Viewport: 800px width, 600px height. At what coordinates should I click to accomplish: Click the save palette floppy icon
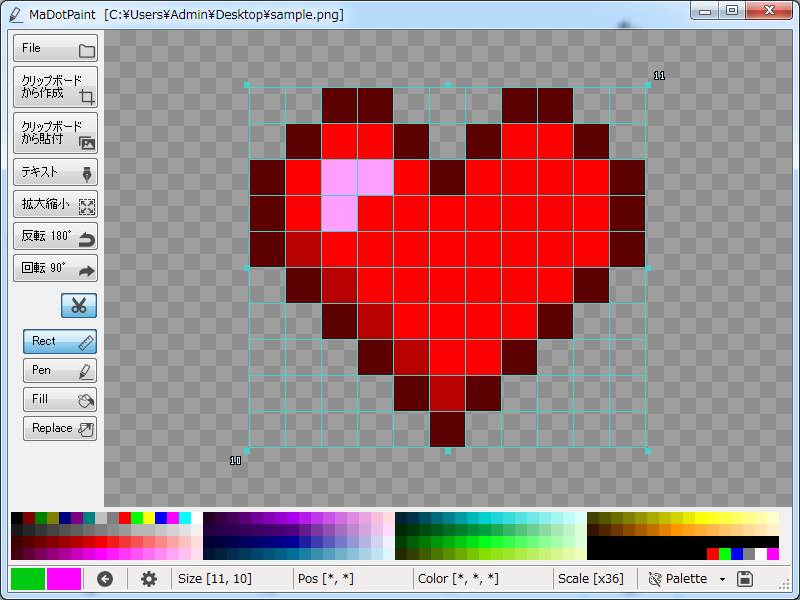click(745, 579)
